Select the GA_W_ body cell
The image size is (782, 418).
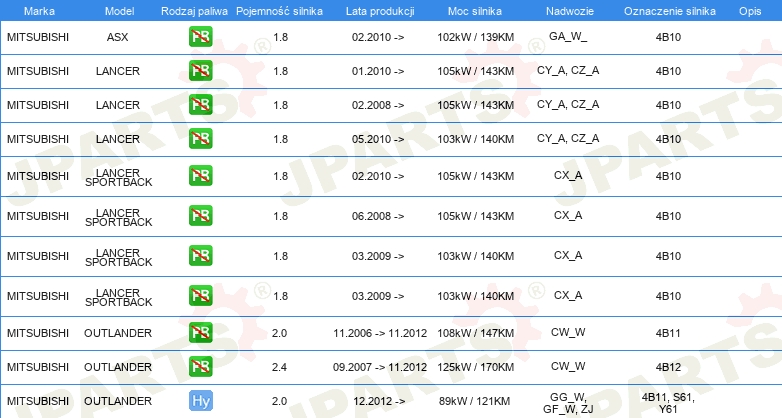(568, 36)
